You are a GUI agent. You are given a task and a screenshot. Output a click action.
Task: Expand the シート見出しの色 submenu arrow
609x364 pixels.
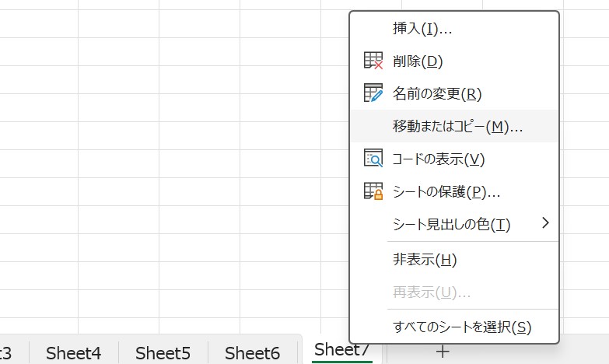click(x=545, y=223)
